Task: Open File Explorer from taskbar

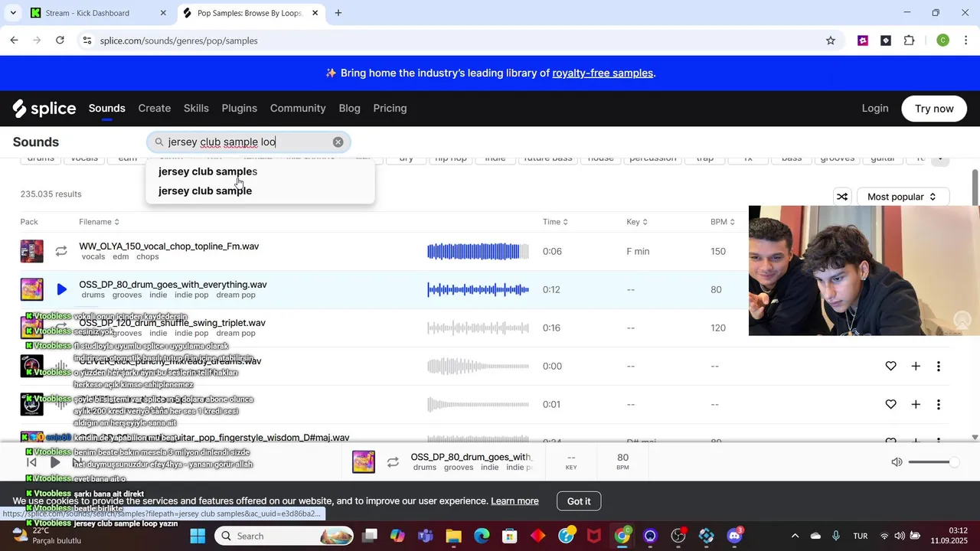Action: coord(453,536)
